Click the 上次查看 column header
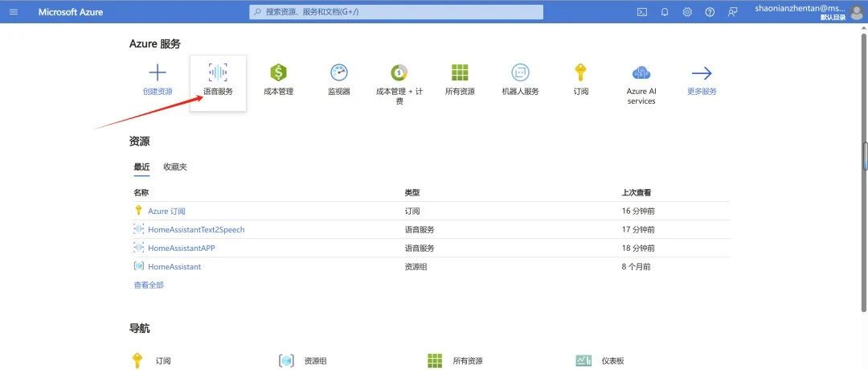This screenshot has height=370, width=868. point(637,193)
